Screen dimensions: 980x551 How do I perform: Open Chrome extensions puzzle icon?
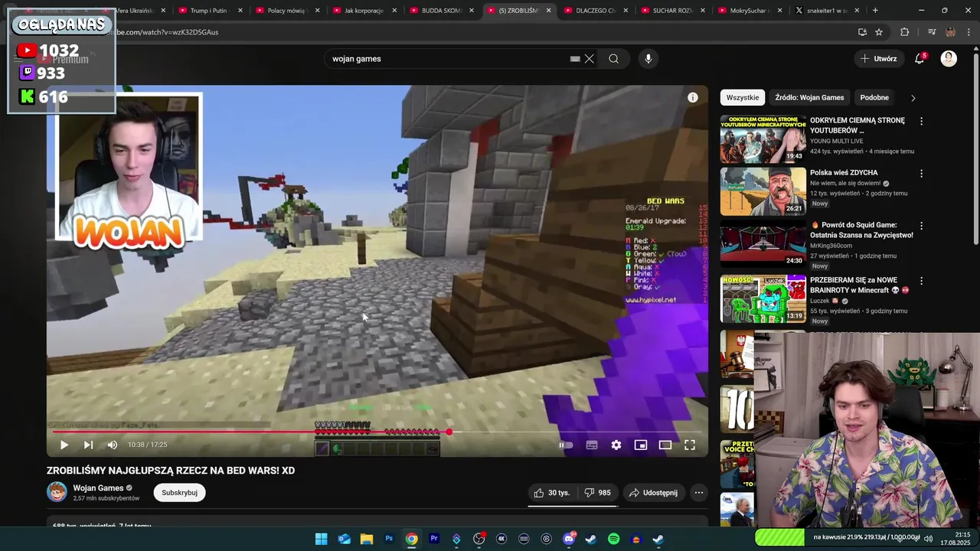click(x=905, y=32)
